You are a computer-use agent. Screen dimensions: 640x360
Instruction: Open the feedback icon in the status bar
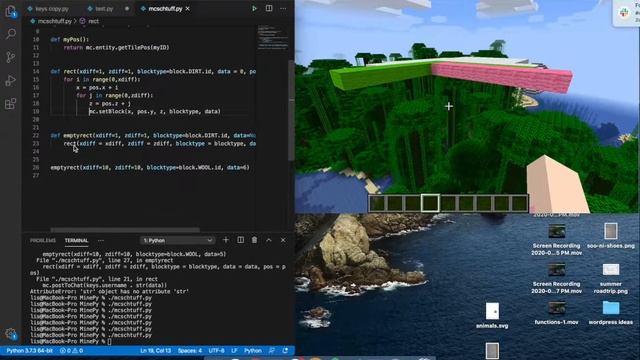[272, 351]
